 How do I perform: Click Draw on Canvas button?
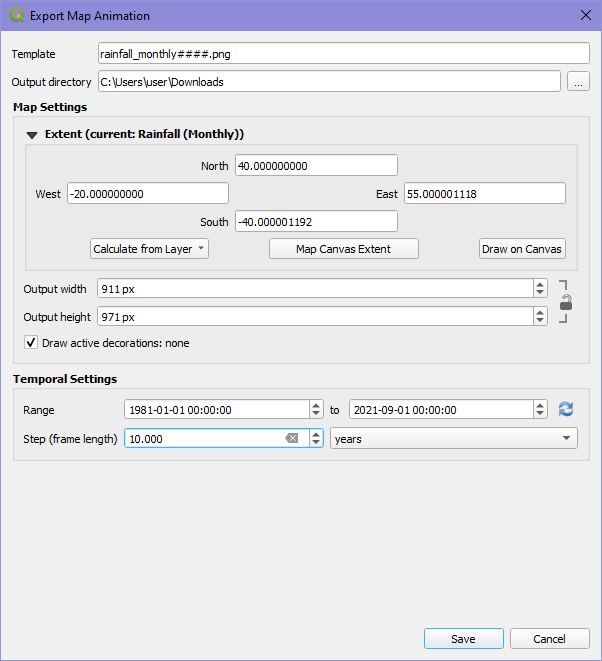coord(522,249)
